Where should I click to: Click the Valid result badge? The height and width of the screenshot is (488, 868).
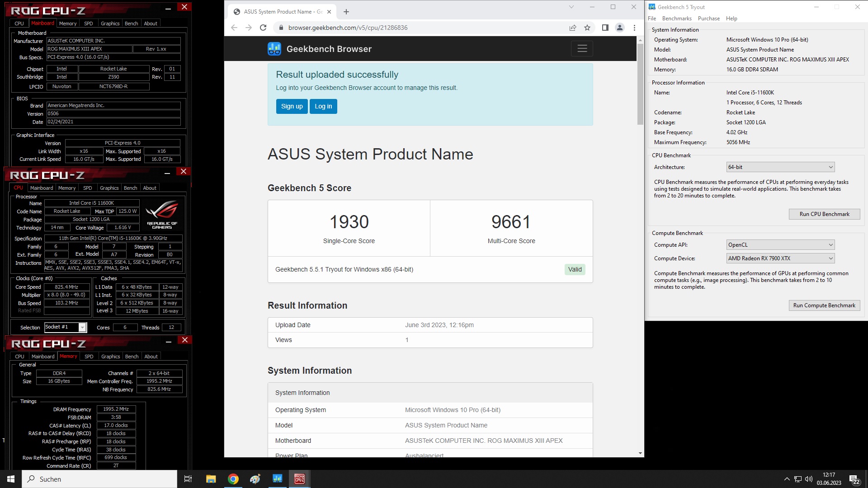(575, 269)
